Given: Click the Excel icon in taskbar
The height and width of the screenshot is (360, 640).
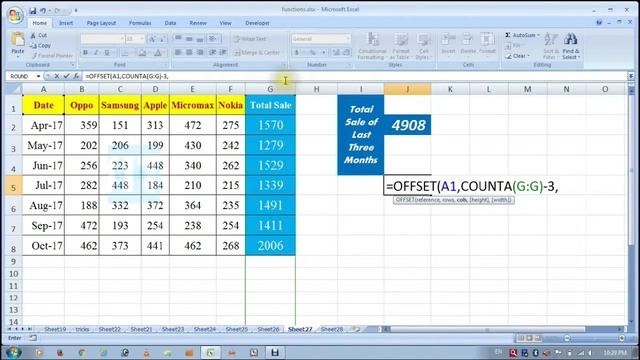Looking at the screenshot, I should (x=211, y=352).
